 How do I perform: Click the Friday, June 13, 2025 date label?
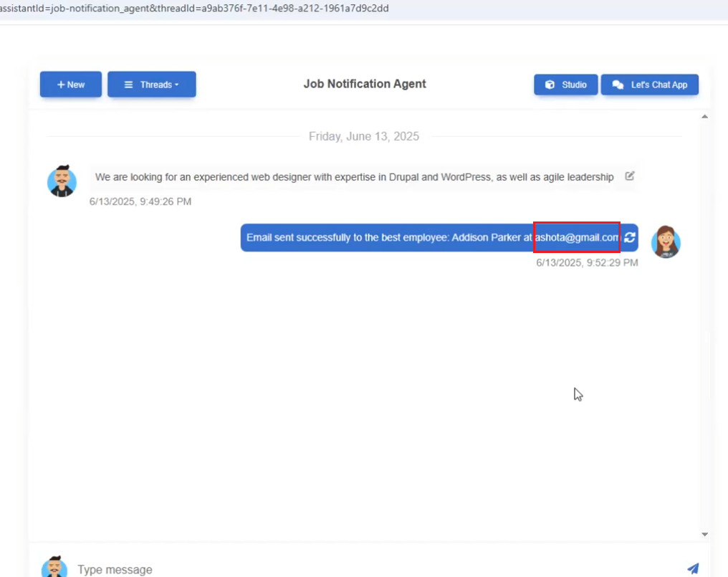(364, 136)
